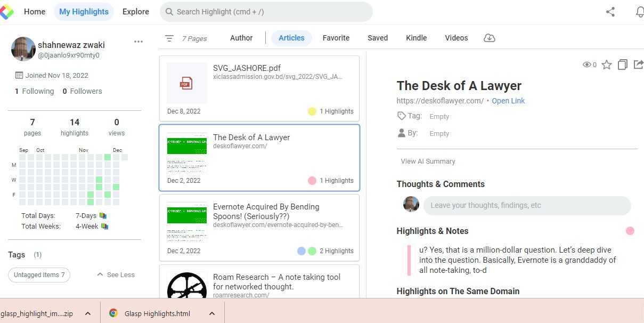Click the shahnewaz zwaki profile avatar
This screenshot has width=644, height=323.
click(23, 49)
